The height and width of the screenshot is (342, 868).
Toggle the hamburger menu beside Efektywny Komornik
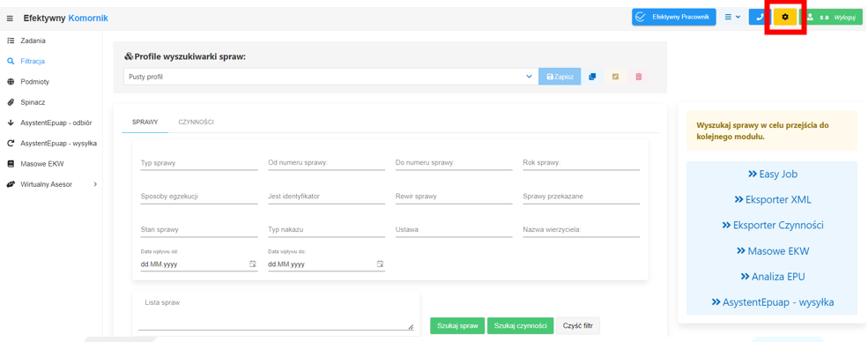coord(10,19)
